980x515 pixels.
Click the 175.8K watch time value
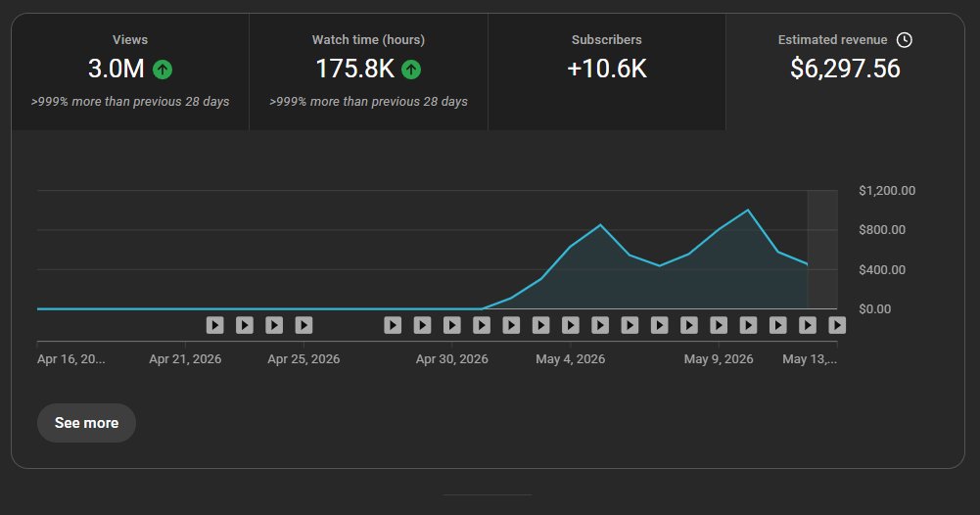(355, 69)
